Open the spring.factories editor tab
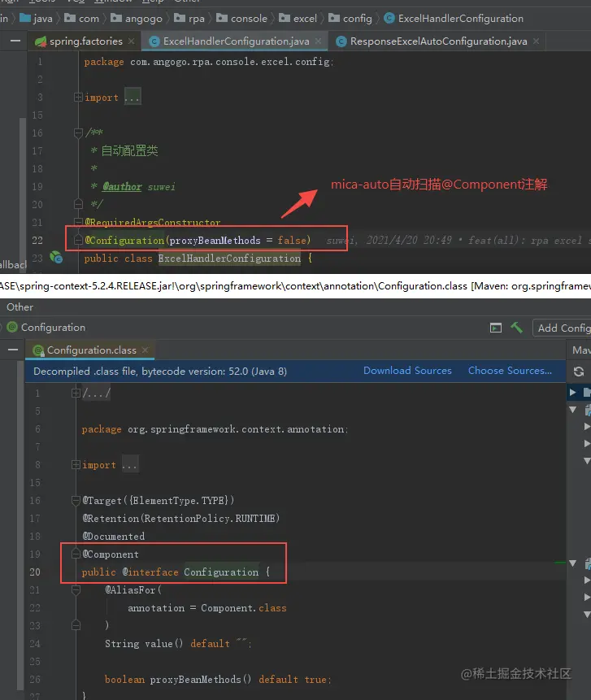 coord(85,41)
